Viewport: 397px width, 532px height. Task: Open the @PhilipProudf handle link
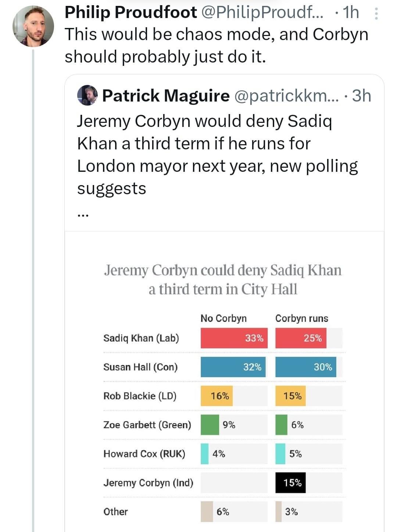[262, 13]
